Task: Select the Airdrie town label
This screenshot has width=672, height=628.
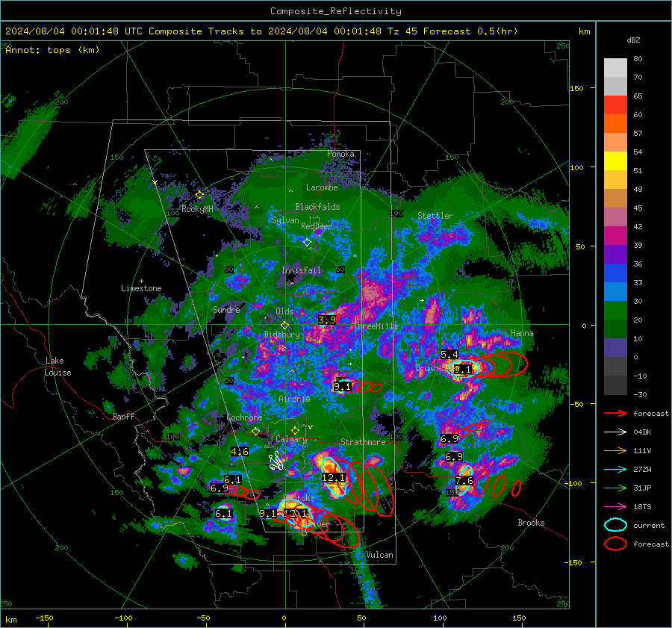Action: (x=294, y=399)
